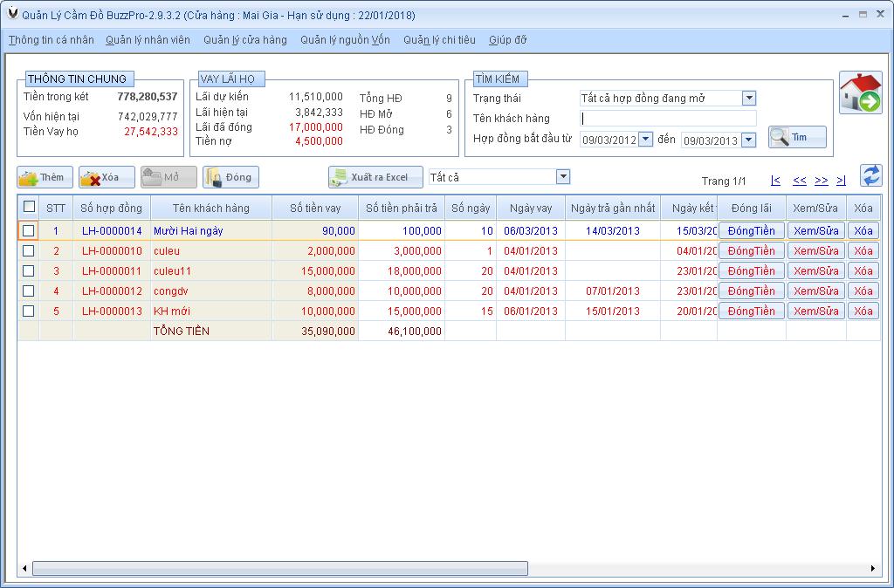Click the TỔNG TIỀN total row label
894x588 pixels.
pos(182,331)
